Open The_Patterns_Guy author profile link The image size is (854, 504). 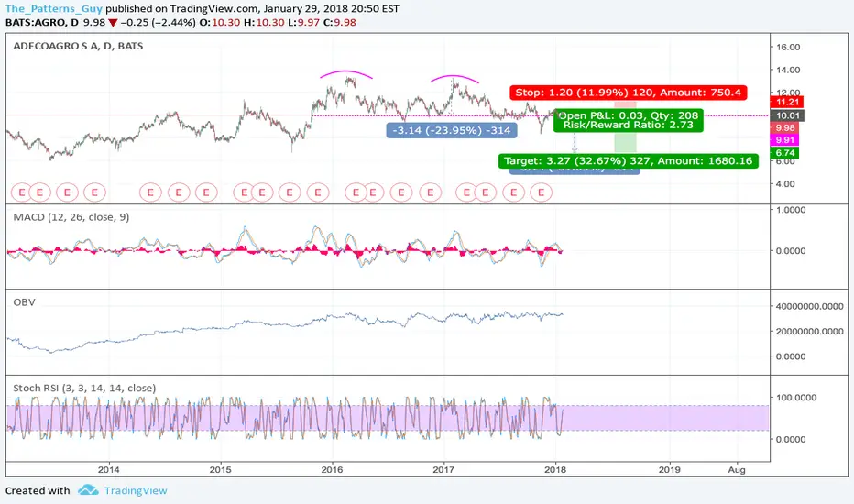pos(53,9)
